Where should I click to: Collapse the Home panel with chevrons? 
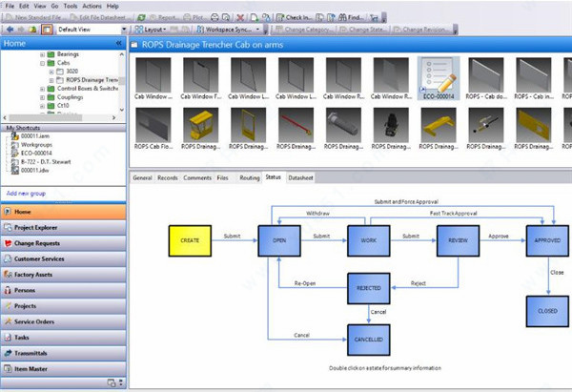pos(118,44)
